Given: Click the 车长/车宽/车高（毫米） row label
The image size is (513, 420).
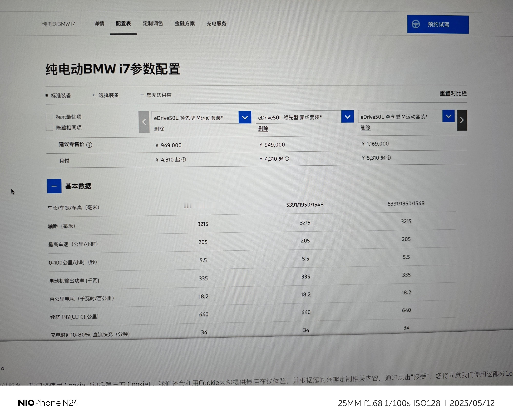Looking at the screenshot, I should [x=74, y=208].
